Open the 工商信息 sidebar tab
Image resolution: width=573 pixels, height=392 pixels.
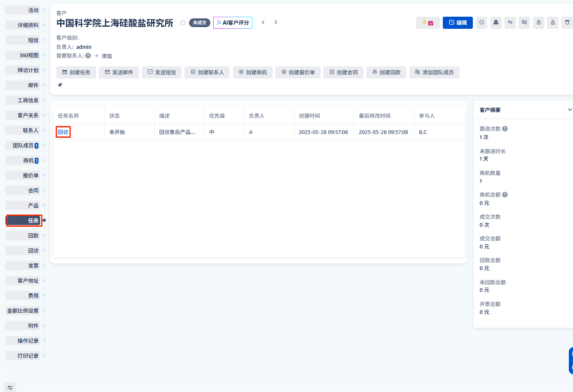coord(23,100)
